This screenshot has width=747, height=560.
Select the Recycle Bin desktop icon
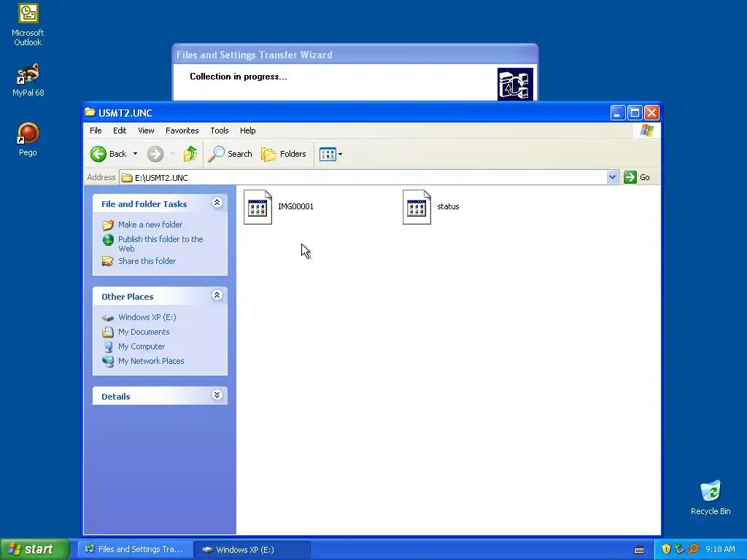pos(711,497)
